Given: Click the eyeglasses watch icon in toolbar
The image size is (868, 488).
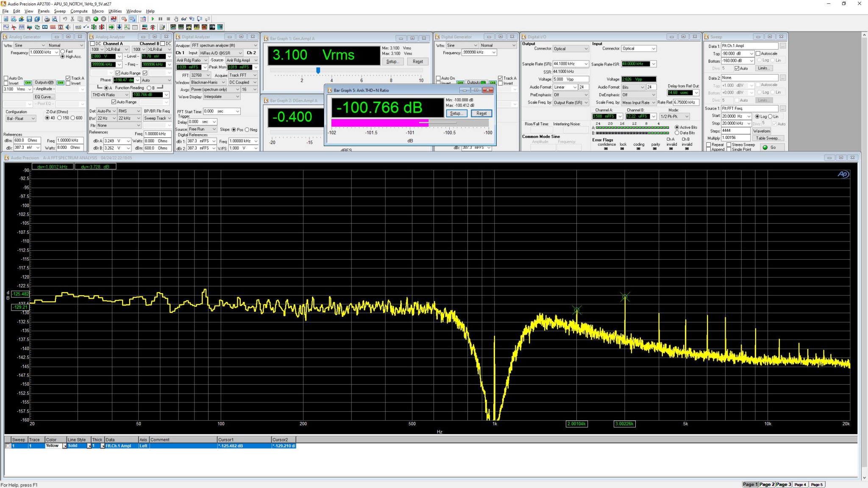Looking at the screenshot, I should click(x=184, y=19).
